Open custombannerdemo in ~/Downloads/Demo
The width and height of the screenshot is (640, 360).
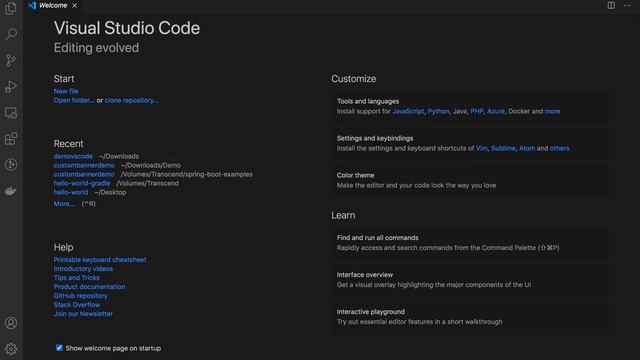pyautogui.click(x=84, y=165)
